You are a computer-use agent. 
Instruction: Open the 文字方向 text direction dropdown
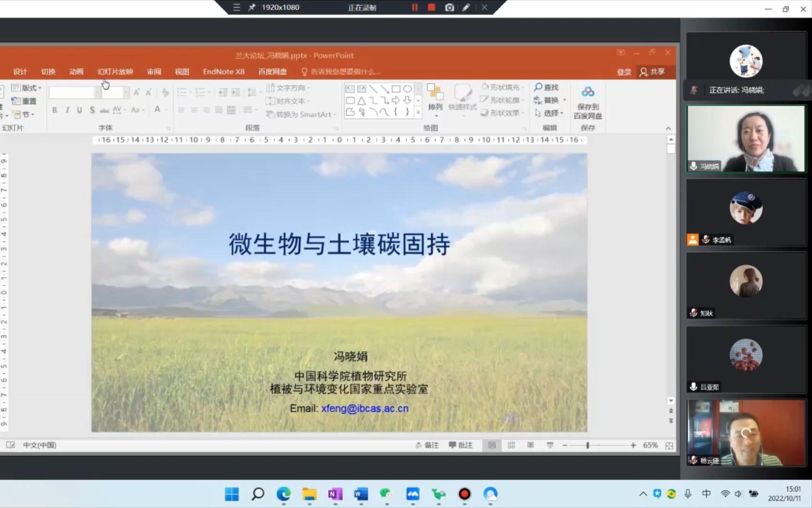pos(288,88)
